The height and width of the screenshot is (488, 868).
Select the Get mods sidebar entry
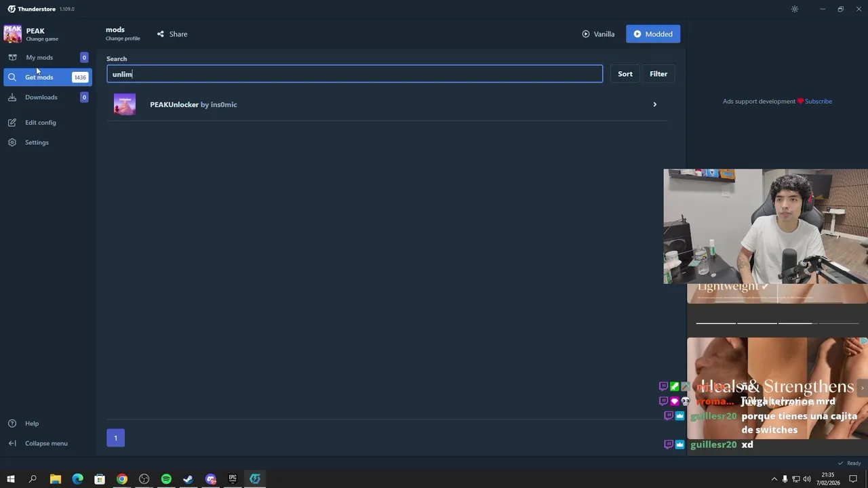(47, 77)
